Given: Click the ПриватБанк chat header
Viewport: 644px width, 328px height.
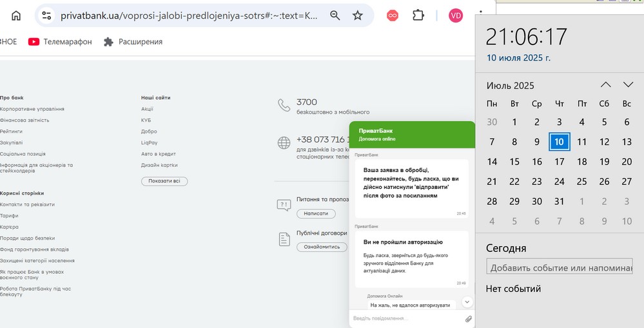Looking at the screenshot, I should pyautogui.click(x=412, y=135).
